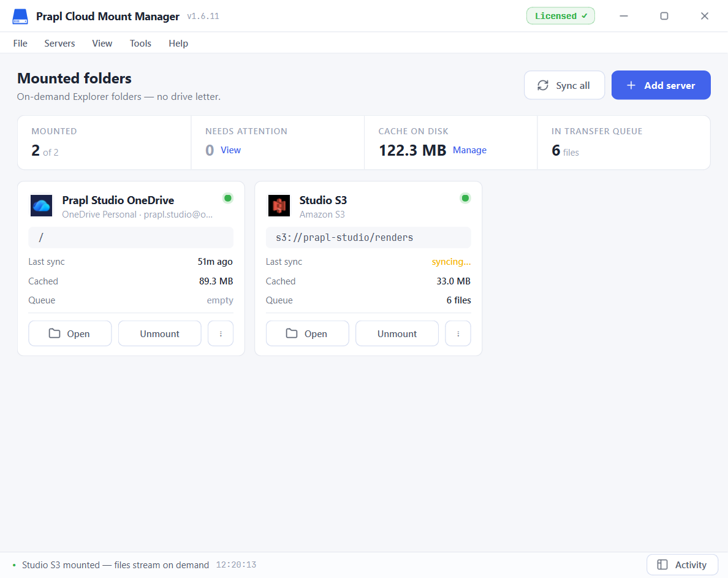Image resolution: width=728 pixels, height=578 pixels.
Task: Click the 'Amazon S3' subtitle text
Action: [322, 215]
